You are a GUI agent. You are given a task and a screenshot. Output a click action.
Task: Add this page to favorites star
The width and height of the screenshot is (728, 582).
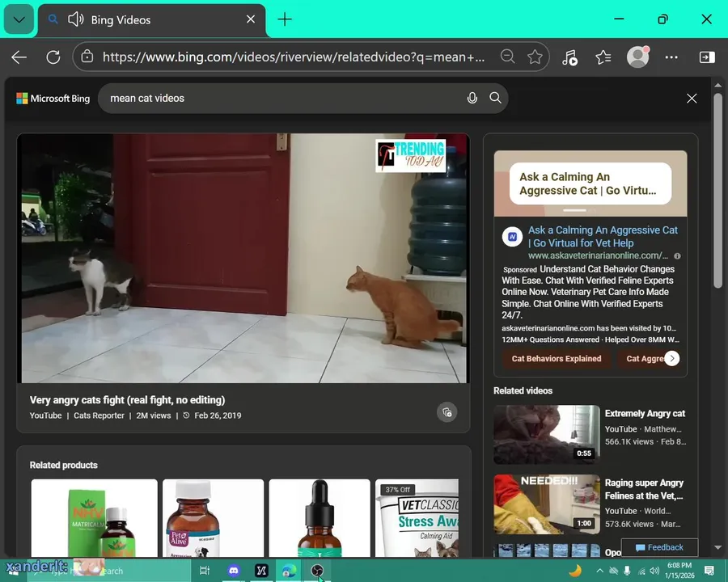pyautogui.click(x=535, y=57)
